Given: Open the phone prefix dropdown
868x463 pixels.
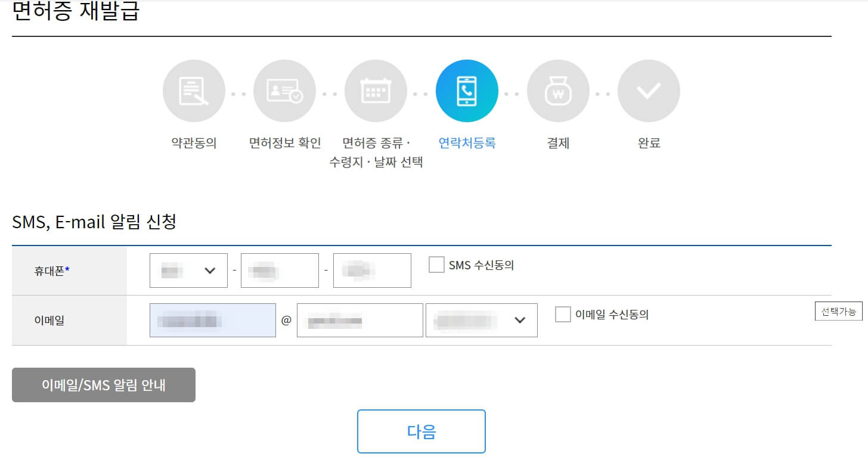Looking at the screenshot, I should [x=188, y=271].
